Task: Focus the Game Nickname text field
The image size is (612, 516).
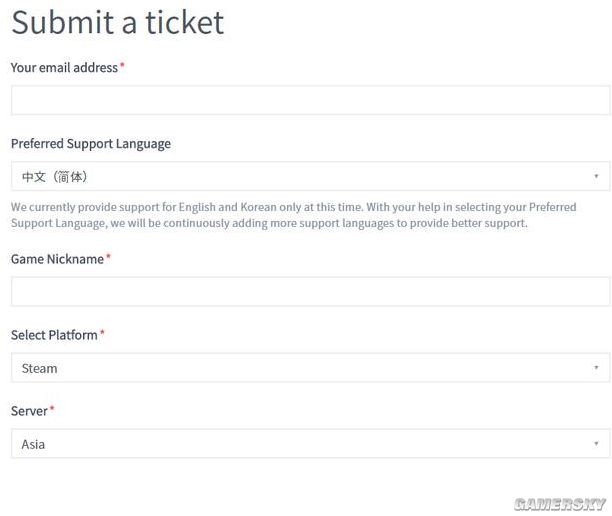Action: (310, 291)
